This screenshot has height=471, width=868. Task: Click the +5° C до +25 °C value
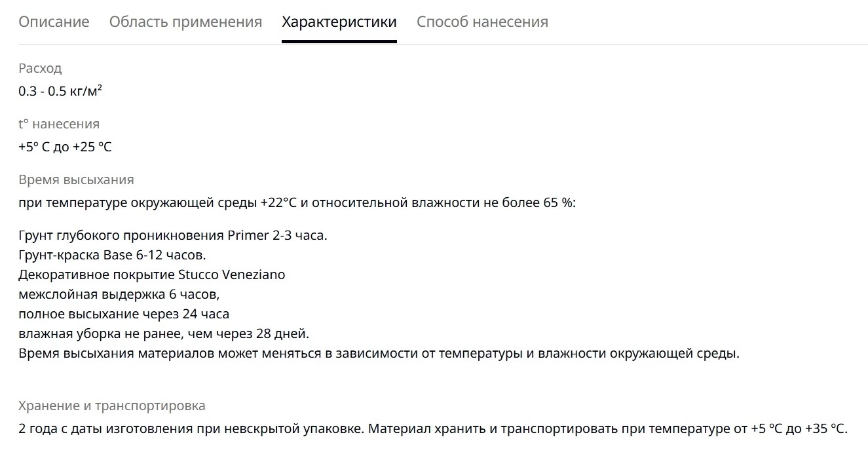65,147
